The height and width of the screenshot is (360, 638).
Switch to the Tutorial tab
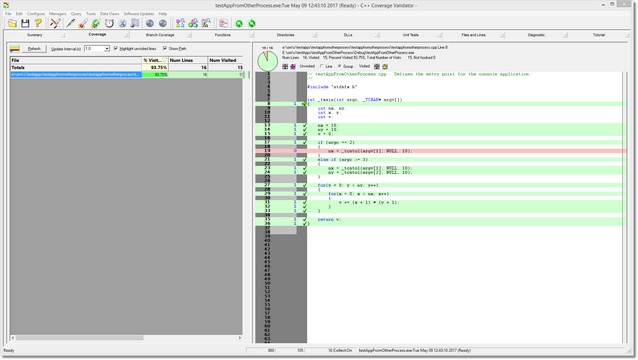[x=599, y=35]
